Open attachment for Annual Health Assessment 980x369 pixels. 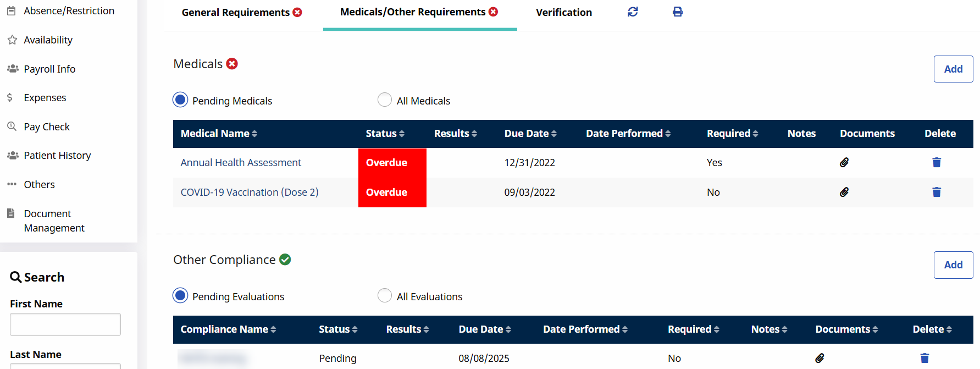point(844,162)
